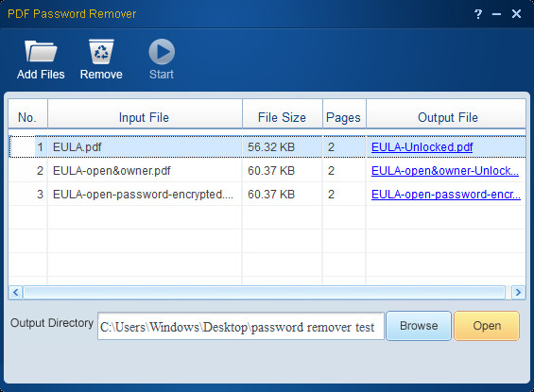Viewport: 534px width, 392px height.
Task: Open the EULA-Unlocked.pdf output link
Action: [422, 147]
